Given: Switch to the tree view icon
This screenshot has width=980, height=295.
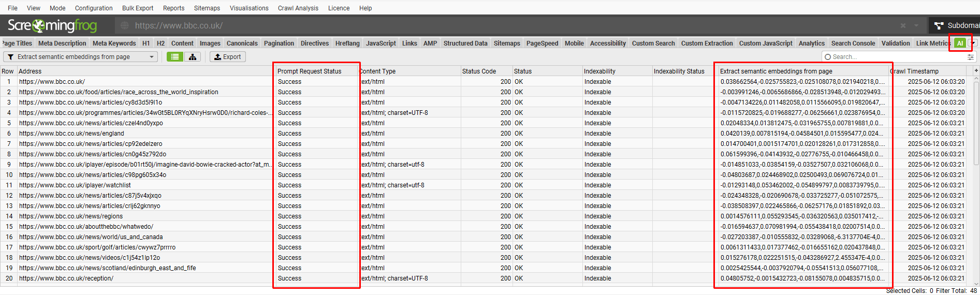Looking at the screenshot, I should (193, 57).
